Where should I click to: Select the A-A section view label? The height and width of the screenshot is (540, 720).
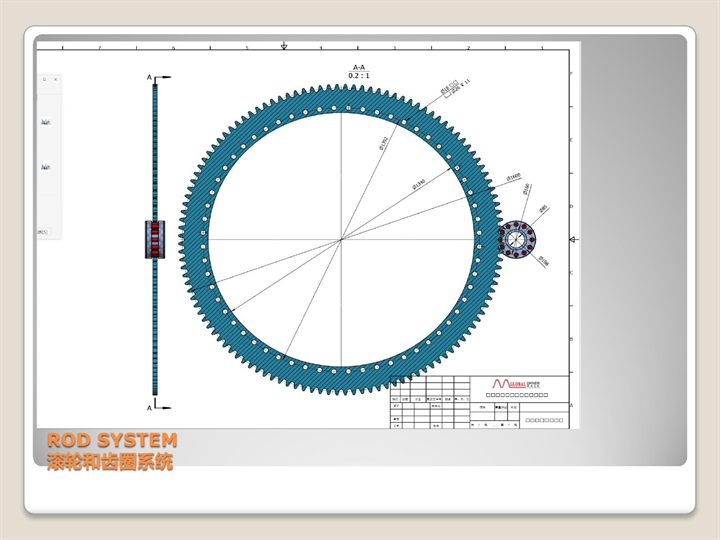tap(359, 68)
